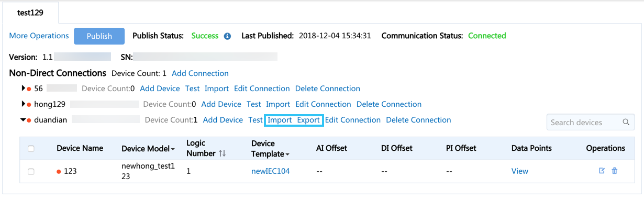Image resolution: width=644 pixels, height=199 pixels.
Task: Select the test129 tab
Action: point(30,13)
